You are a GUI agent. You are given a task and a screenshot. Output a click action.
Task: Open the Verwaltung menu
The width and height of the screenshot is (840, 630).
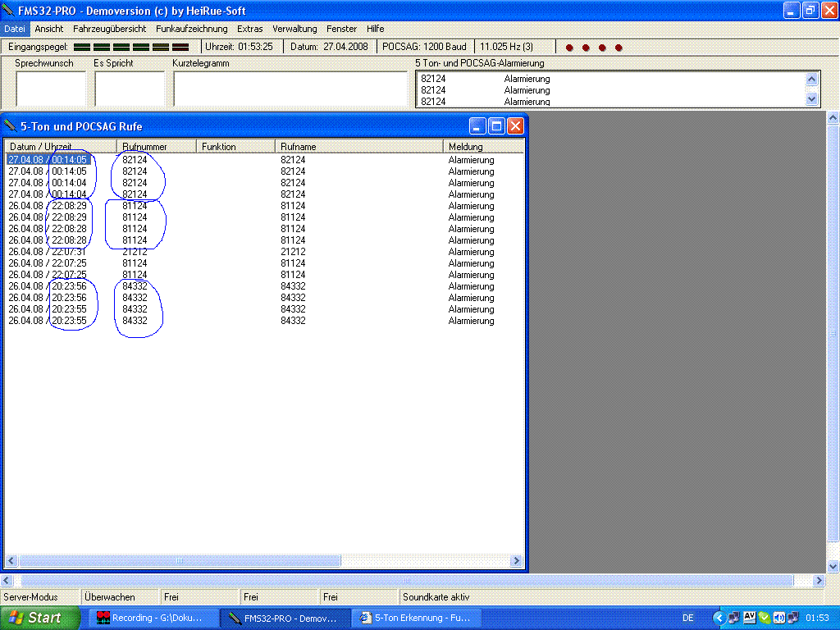pyautogui.click(x=294, y=29)
